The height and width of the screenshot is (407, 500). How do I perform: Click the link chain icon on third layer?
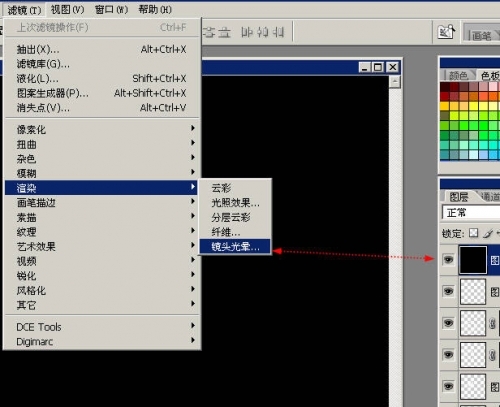coord(492,323)
